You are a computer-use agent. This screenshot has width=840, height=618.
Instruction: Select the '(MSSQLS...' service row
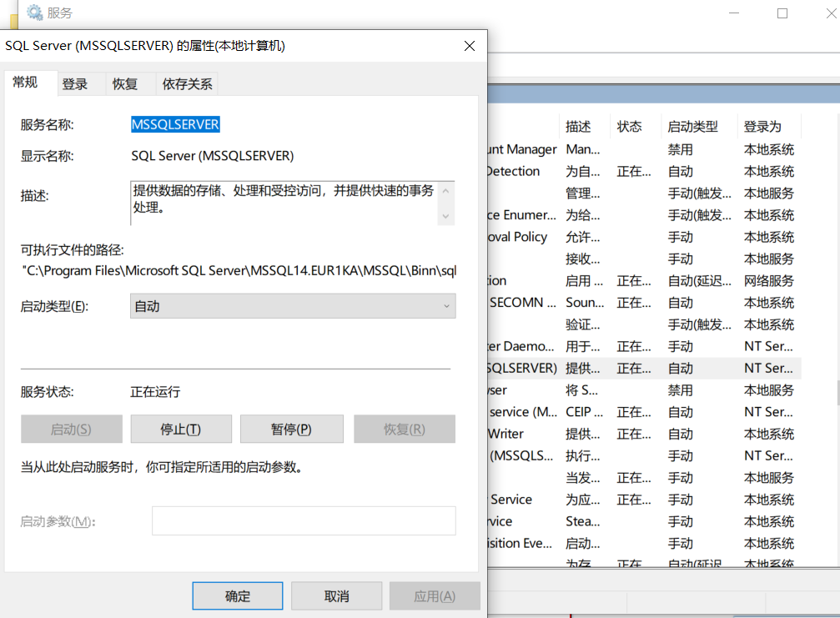643,456
